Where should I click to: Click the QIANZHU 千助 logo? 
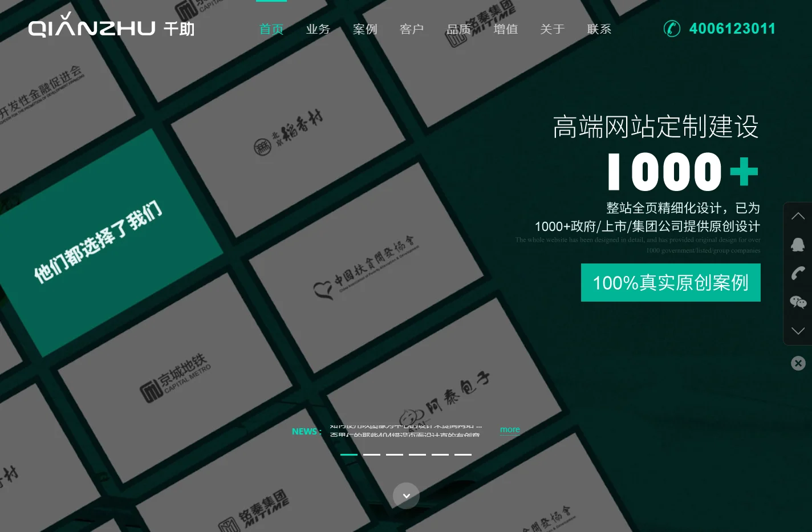coord(112,25)
